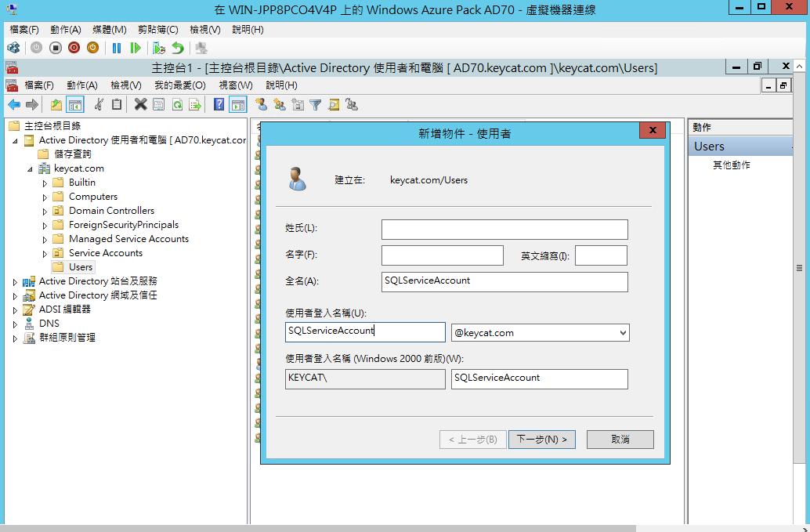Screen dimensions: 810x532
Task: Open the console 視窗(W) menu
Action: coord(236,85)
